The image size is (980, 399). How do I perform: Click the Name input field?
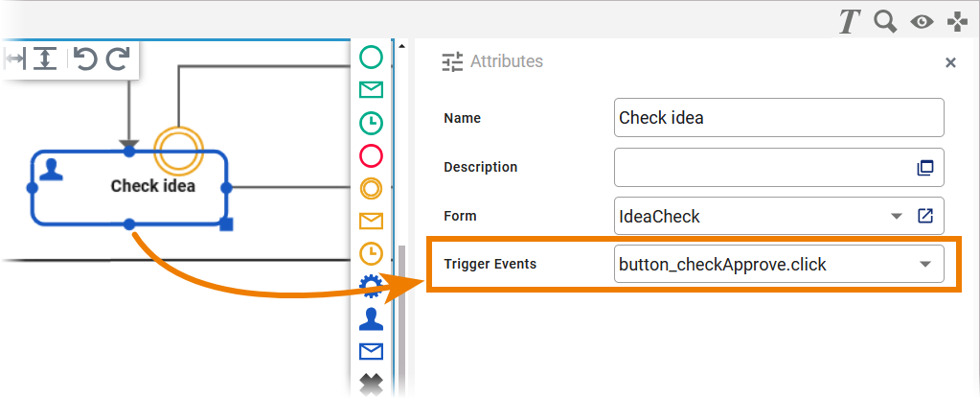(778, 118)
